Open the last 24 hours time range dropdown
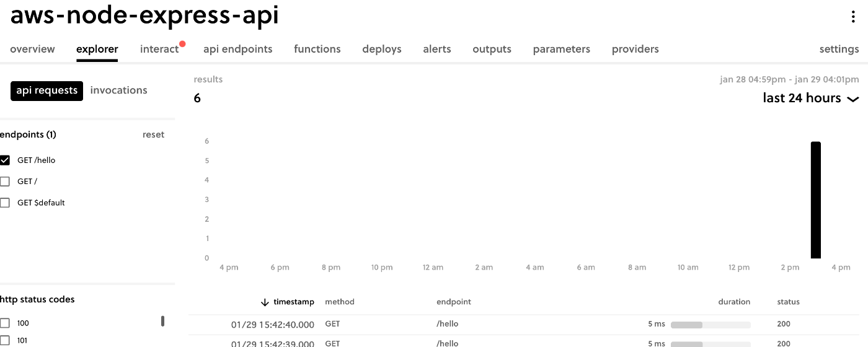 click(x=810, y=99)
